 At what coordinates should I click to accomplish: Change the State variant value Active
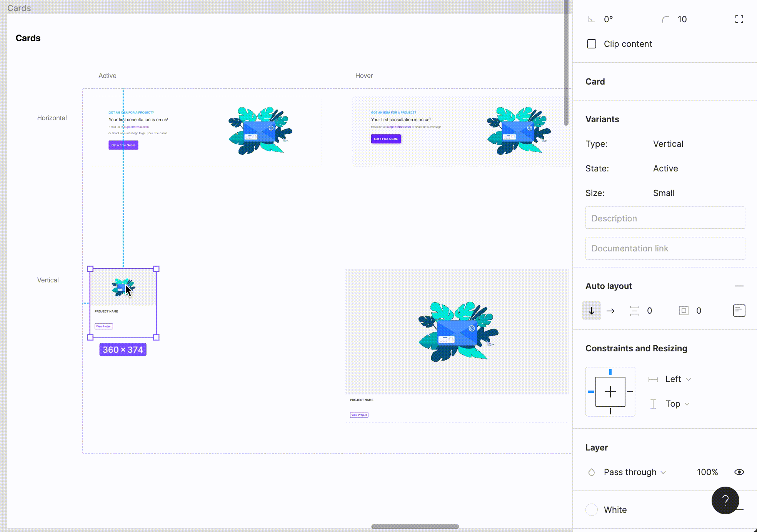click(x=665, y=168)
